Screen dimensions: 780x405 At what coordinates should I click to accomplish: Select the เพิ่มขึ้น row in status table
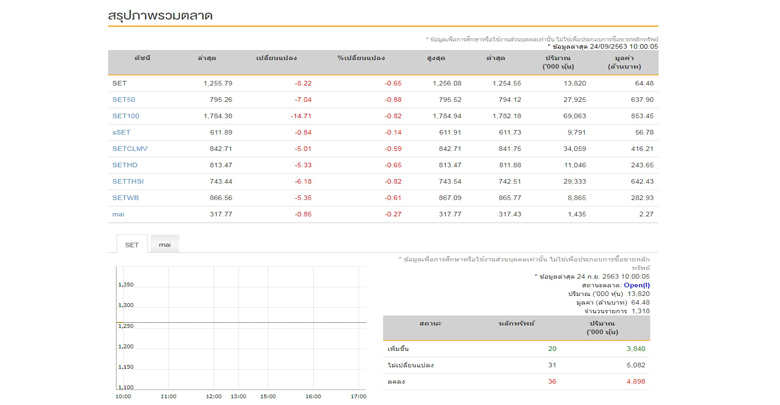(398, 349)
